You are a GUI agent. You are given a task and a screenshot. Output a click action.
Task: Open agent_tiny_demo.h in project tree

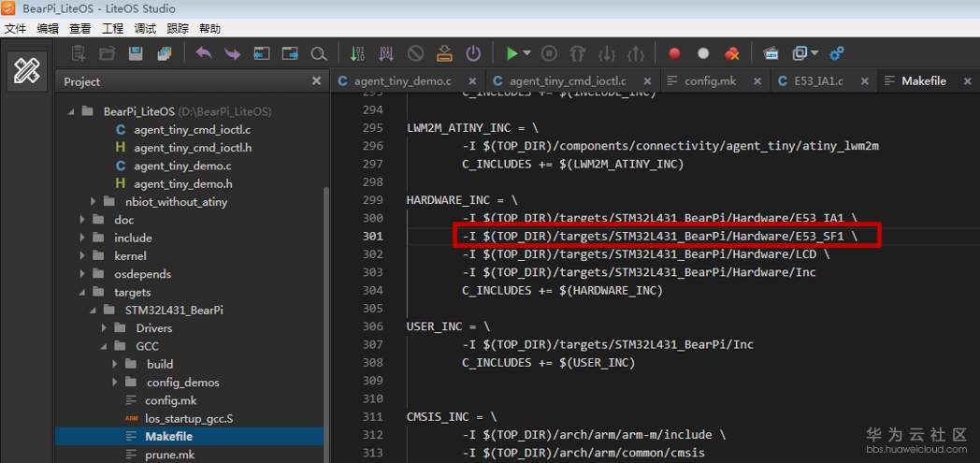[x=183, y=184]
